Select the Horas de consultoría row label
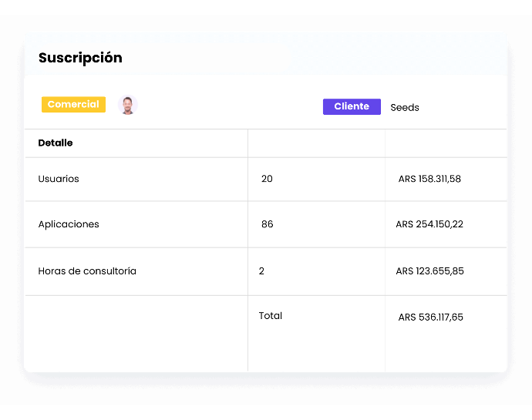The width and height of the screenshot is (532, 420). 87,271
